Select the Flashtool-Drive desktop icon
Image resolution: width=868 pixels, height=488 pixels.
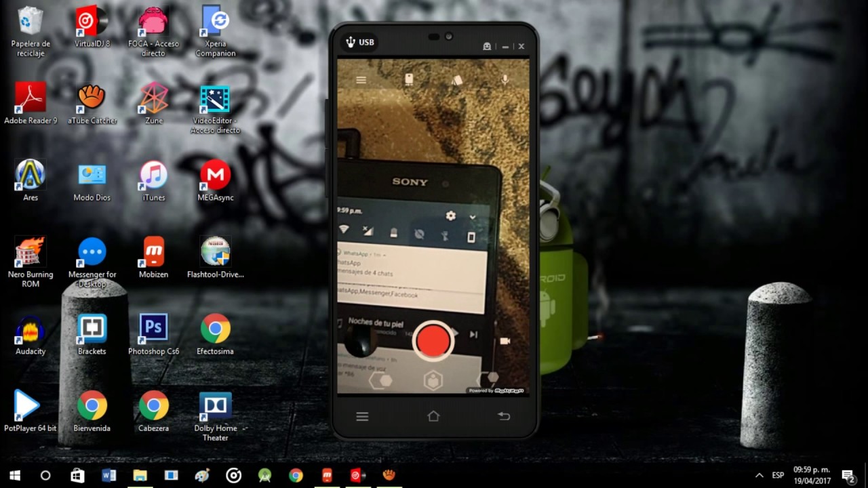click(x=216, y=258)
